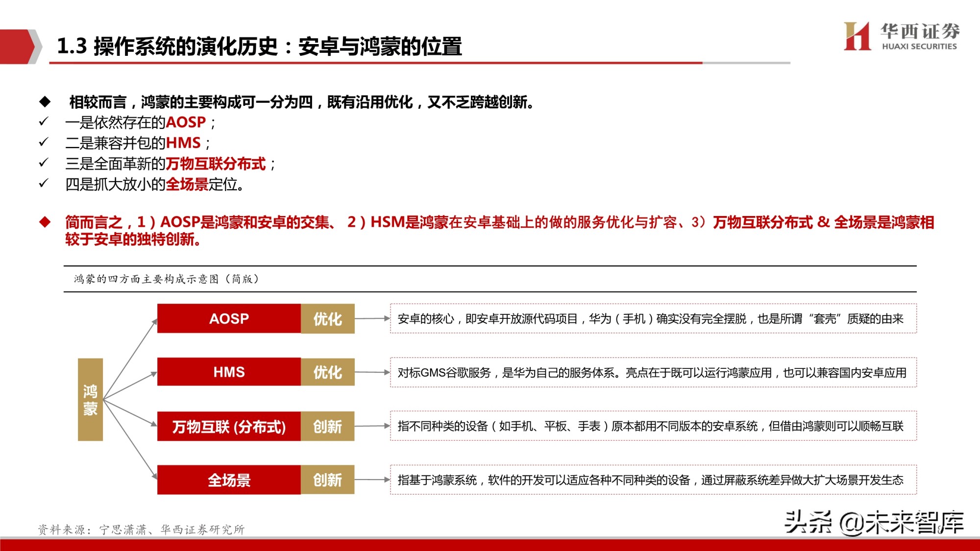The image size is (980, 551).
Task: Select the 万物互联 (分布式) diagram block
Action: point(228,427)
